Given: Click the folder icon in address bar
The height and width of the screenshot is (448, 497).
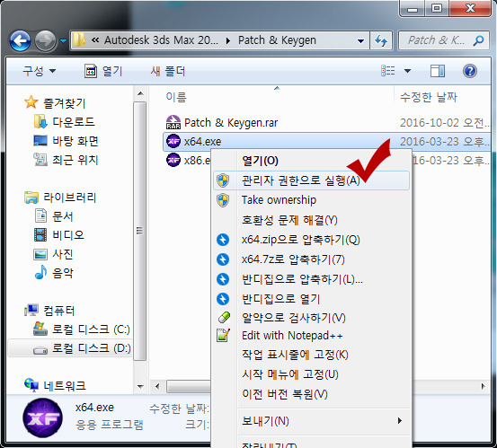Looking at the screenshot, I should (x=79, y=40).
